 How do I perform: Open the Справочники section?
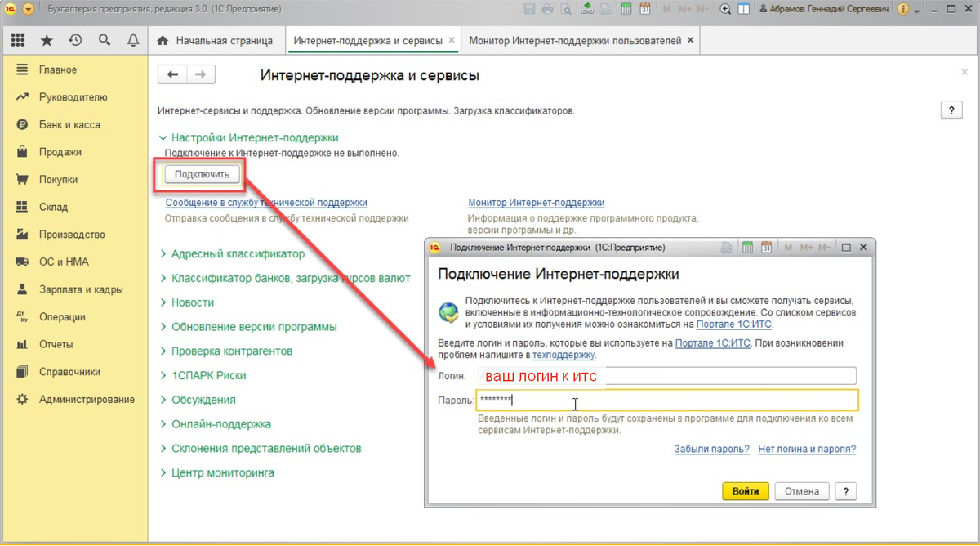(75, 372)
